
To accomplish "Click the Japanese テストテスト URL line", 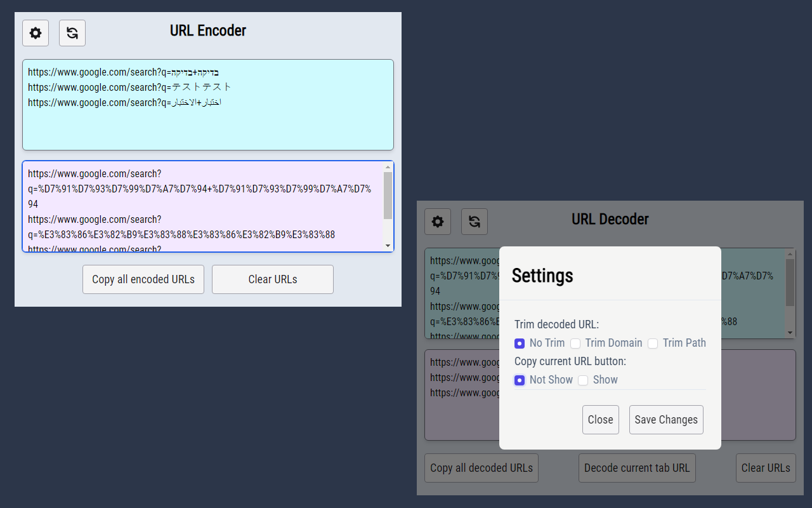I will 130,88.
